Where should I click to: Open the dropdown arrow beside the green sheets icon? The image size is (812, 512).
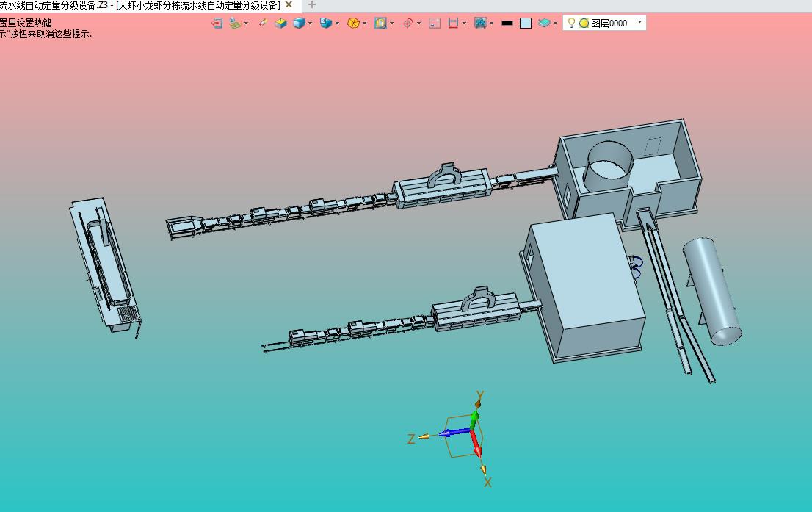(246, 24)
